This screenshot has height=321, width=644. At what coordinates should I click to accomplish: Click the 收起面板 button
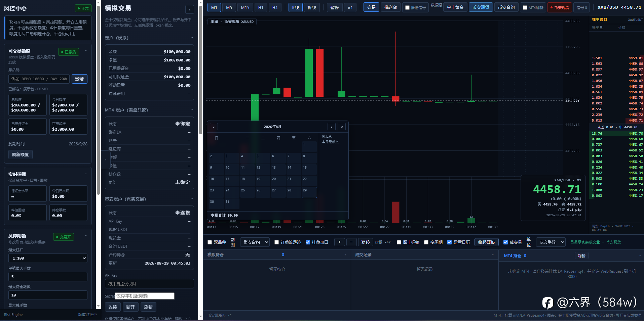pyautogui.click(x=487, y=242)
